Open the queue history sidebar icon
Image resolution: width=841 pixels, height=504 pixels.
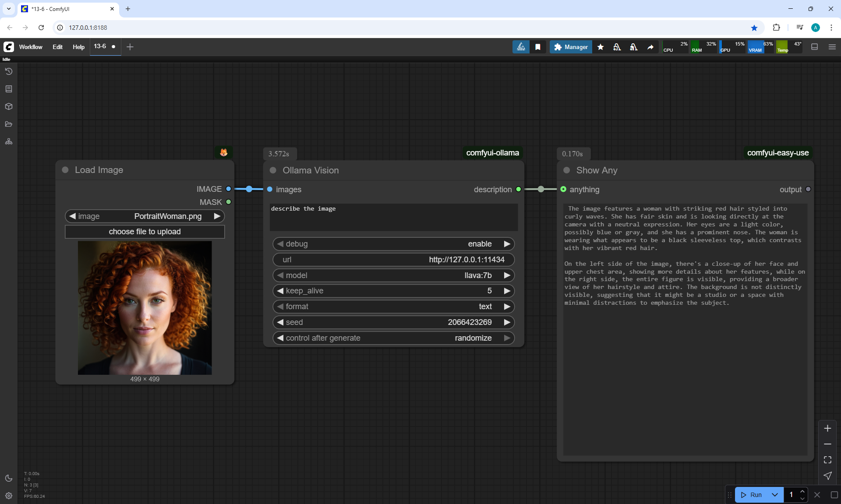pyautogui.click(x=9, y=71)
